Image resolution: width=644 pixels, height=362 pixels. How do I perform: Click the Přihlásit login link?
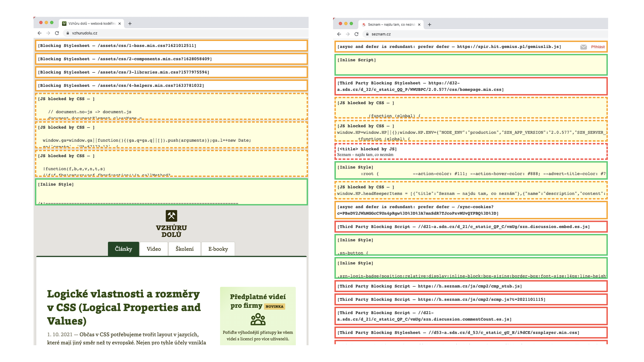pyautogui.click(x=598, y=47)
